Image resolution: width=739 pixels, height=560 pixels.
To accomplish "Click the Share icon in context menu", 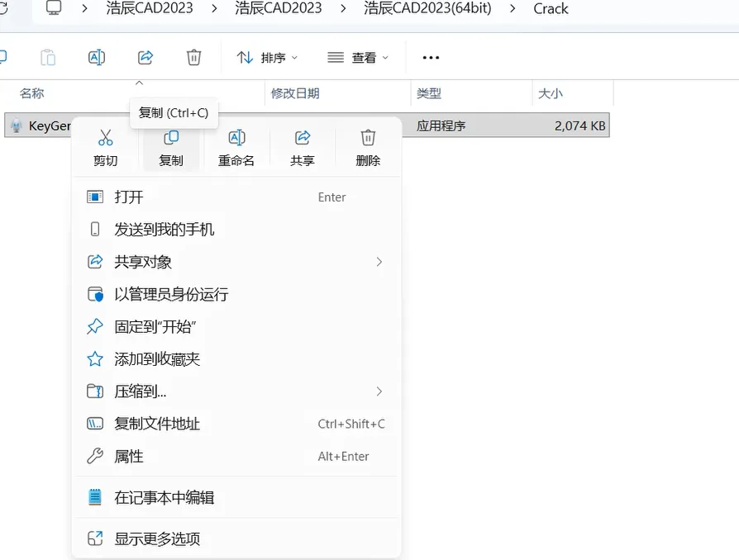I will click(303, 138).
